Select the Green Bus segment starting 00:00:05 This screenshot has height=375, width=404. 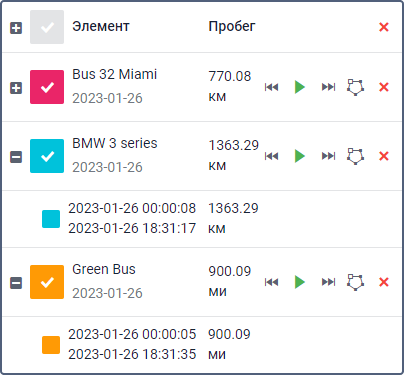202,344
